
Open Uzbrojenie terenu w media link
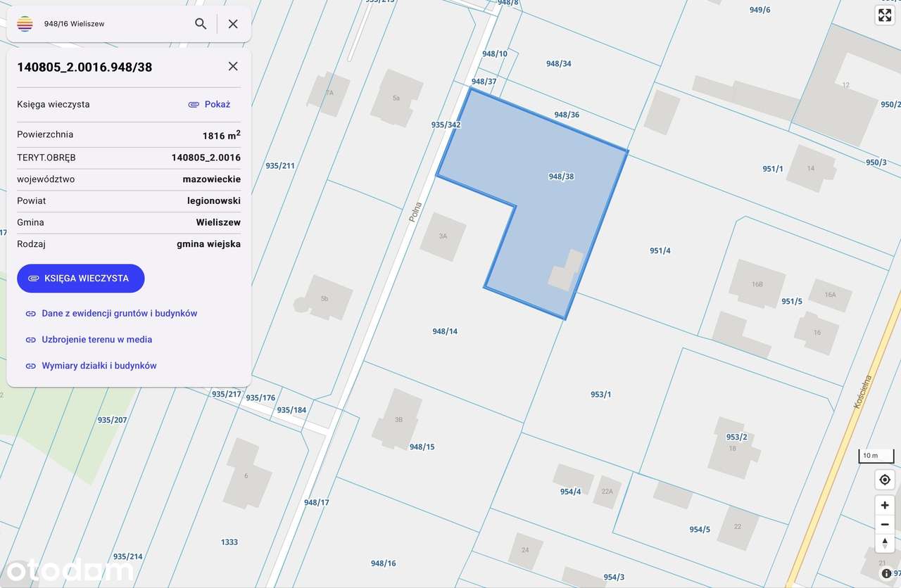89,340
